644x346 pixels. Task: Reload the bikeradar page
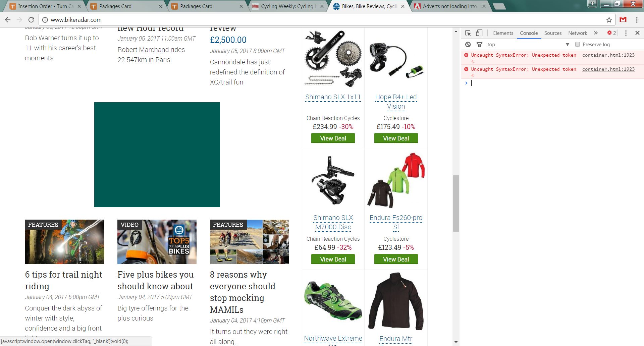pyautogui.click(x=31, y=20)
